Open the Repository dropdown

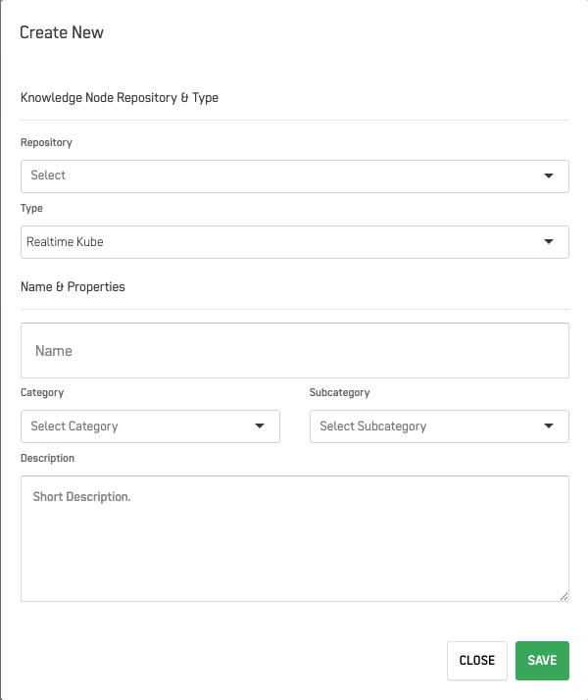(x=294, y=176)
